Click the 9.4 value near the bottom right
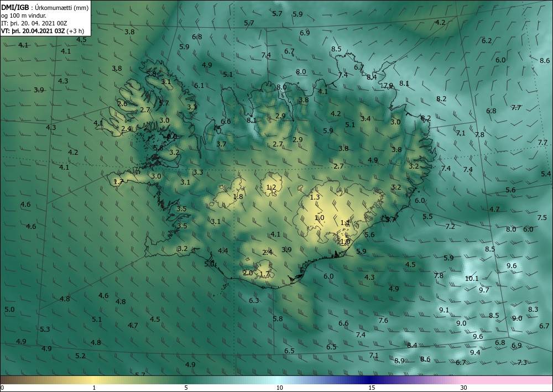Screen dimensions: 553x392 [x=475, y=353]
